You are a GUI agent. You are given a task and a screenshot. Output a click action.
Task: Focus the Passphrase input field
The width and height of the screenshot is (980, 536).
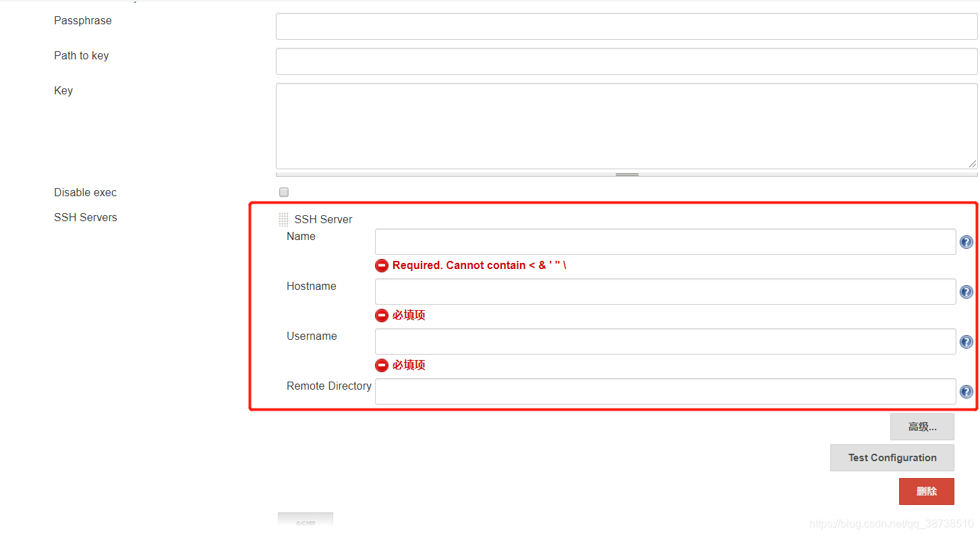626,26
